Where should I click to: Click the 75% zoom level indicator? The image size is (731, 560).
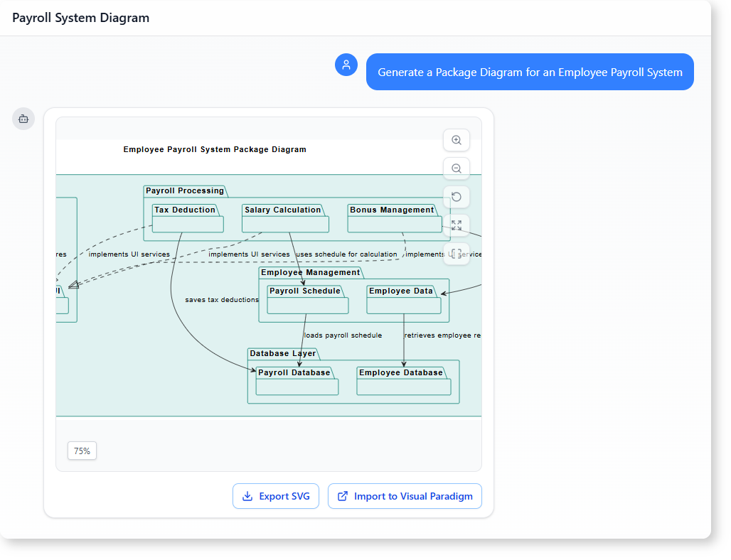click(82, 451)
